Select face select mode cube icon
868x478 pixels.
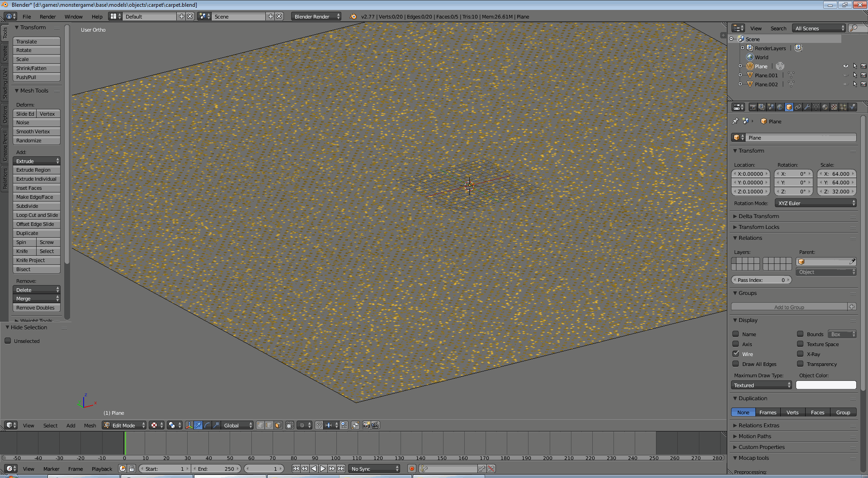278,425
